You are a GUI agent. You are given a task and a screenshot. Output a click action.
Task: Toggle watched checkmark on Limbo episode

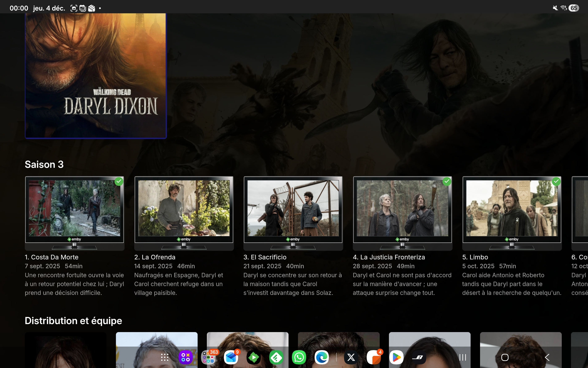point(556,181)
